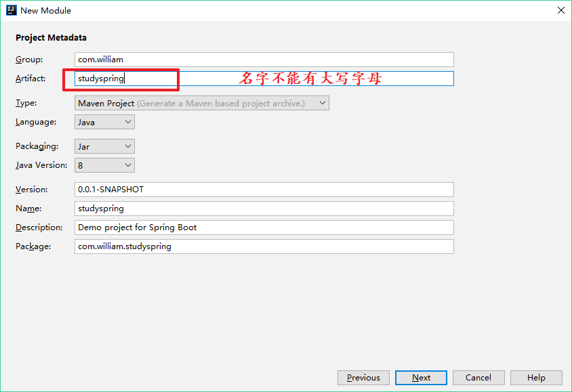
Task: Click the Package input field
Action: [264, 246]
